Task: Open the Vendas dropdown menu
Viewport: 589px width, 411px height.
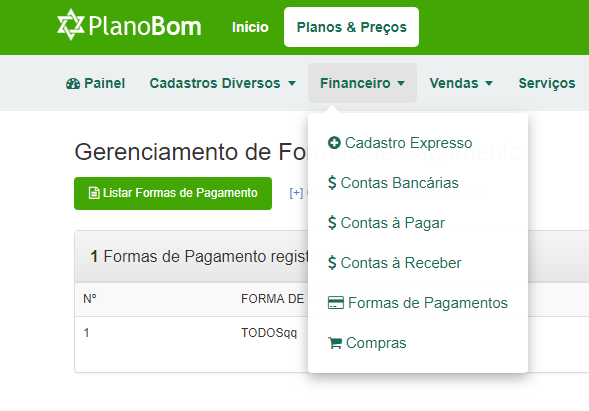Action: pyautogui.click(x=461, y=83)
